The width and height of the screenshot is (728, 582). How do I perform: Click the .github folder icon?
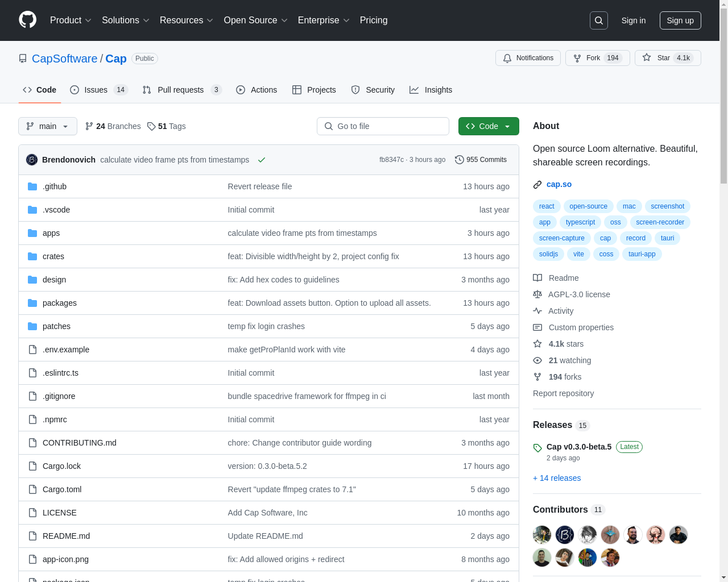tap(32, 186)
